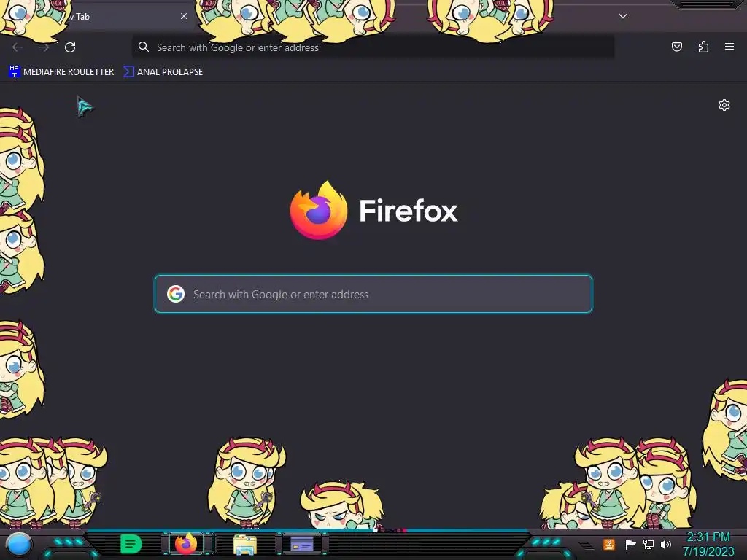
Task: Reload the current page
Action: 70,47
